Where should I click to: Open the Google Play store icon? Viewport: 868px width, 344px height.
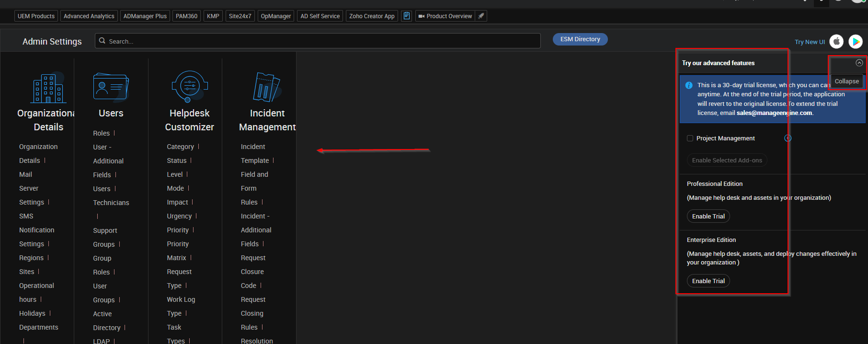coord(856,42)
